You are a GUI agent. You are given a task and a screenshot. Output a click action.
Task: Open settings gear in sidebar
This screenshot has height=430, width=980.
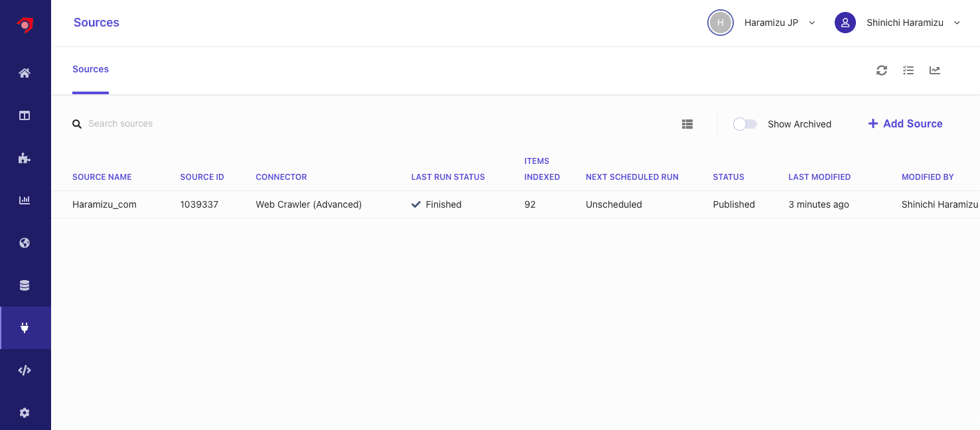coord(25,413)
